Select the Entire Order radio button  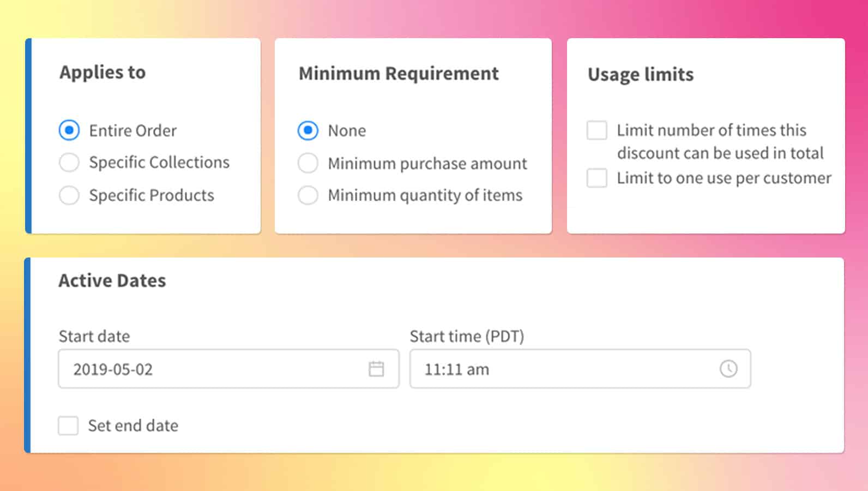[x=69, y=130]
